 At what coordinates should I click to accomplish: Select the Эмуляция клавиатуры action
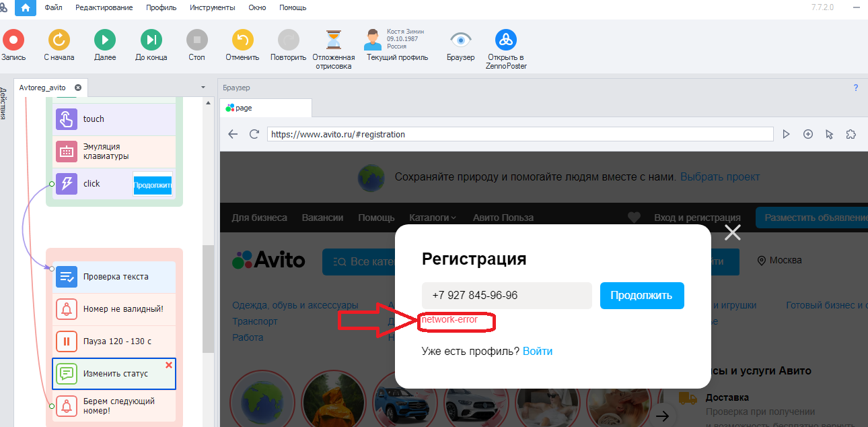(114, 152)
